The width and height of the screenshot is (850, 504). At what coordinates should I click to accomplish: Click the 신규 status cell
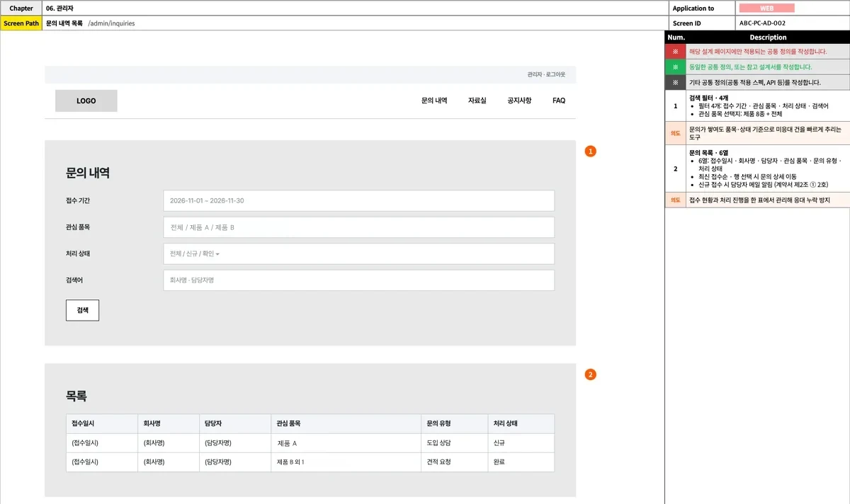521,443
